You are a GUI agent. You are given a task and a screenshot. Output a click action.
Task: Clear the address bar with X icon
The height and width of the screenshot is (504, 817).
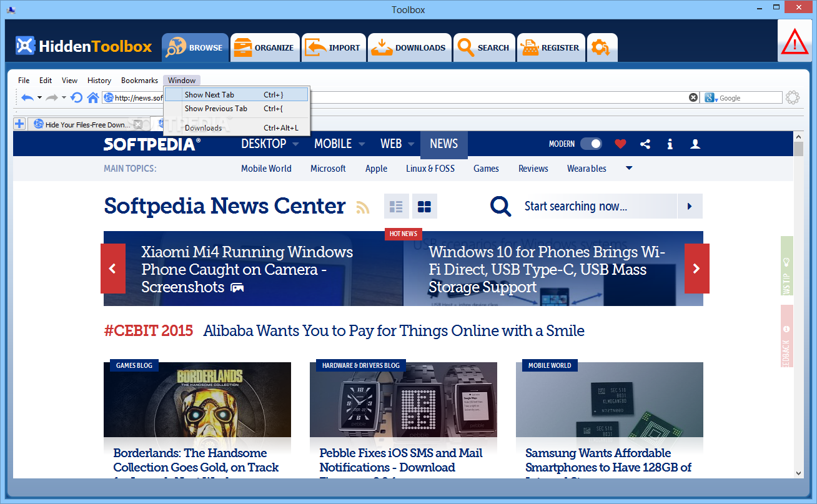[693, 97]
